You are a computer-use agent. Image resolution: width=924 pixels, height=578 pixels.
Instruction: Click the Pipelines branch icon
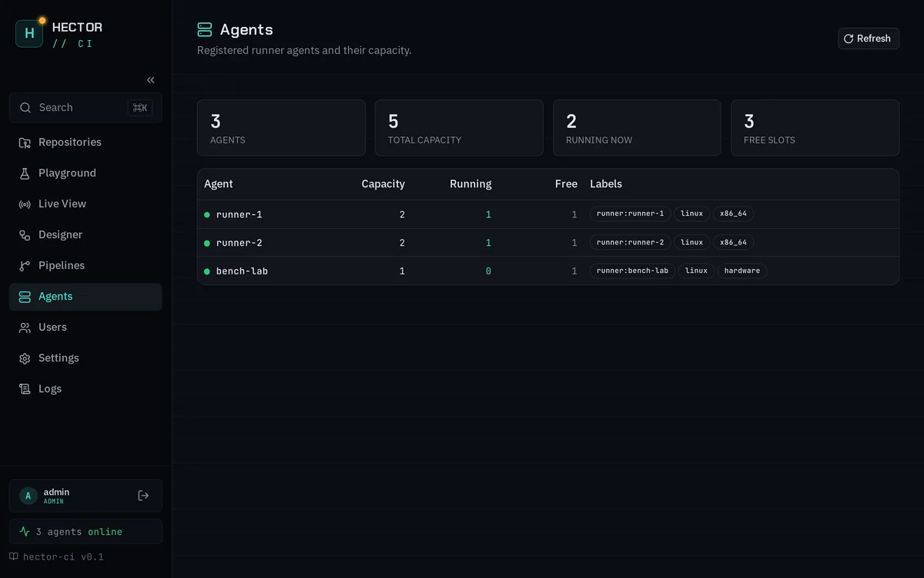coord(25,266)
